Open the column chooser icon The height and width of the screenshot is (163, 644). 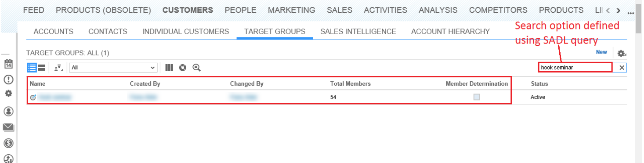pyautogui.click(x=169, y=68)
